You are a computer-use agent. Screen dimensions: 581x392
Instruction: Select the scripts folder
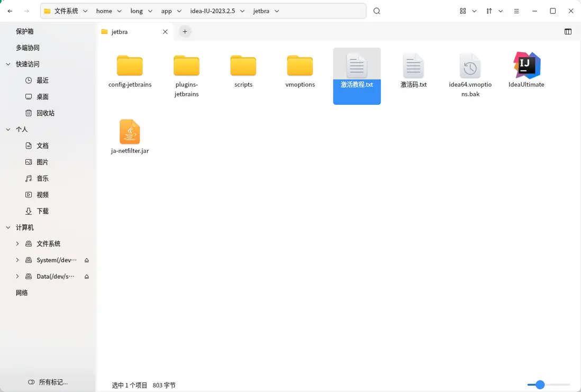(243, 71)
